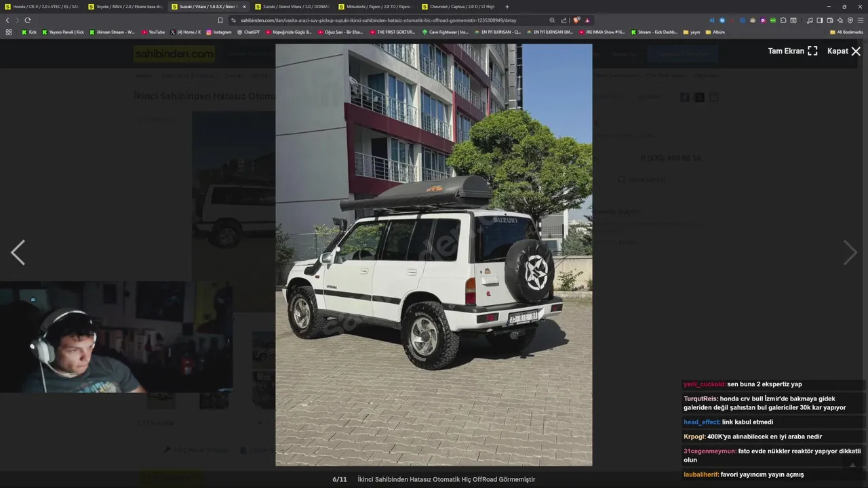The height and width of the screenshot is (488, 868).
Task: Open the VPN shield toolbar icon
Action: [850, 20]
